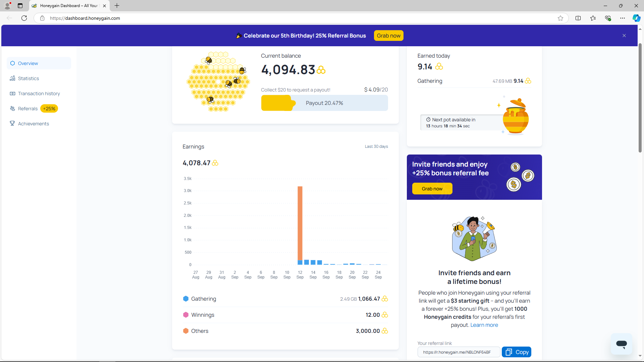Click the Referrals people icon
The height and width of the screenshot is (362, 644).
(12, 109)
